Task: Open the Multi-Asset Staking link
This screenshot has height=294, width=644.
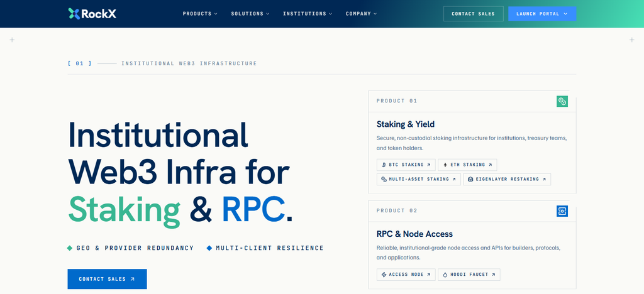Action: [418, 179]
